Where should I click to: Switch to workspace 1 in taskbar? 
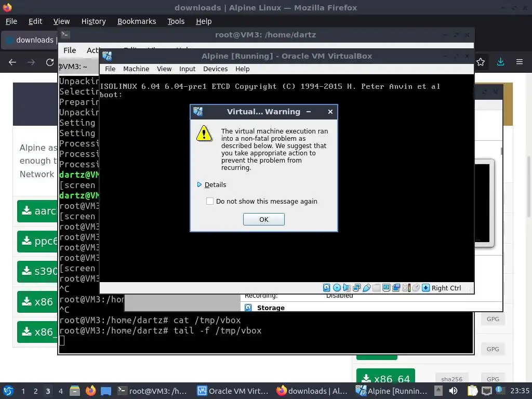(x=23, y=391)
